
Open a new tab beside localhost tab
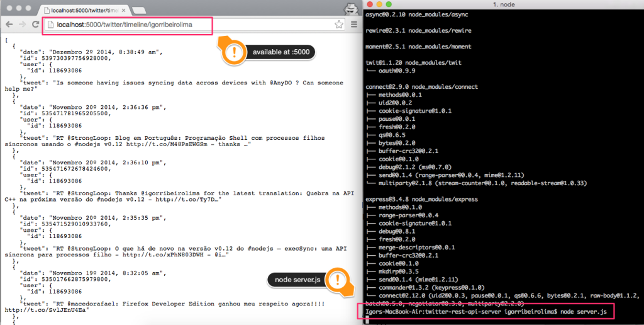(139, 10)
